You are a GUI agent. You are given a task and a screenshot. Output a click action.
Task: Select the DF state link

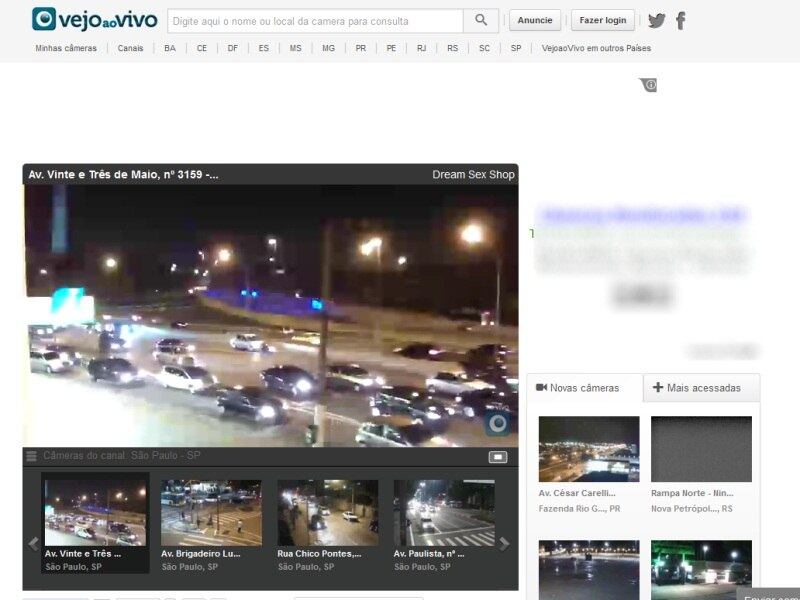point(233,48)
